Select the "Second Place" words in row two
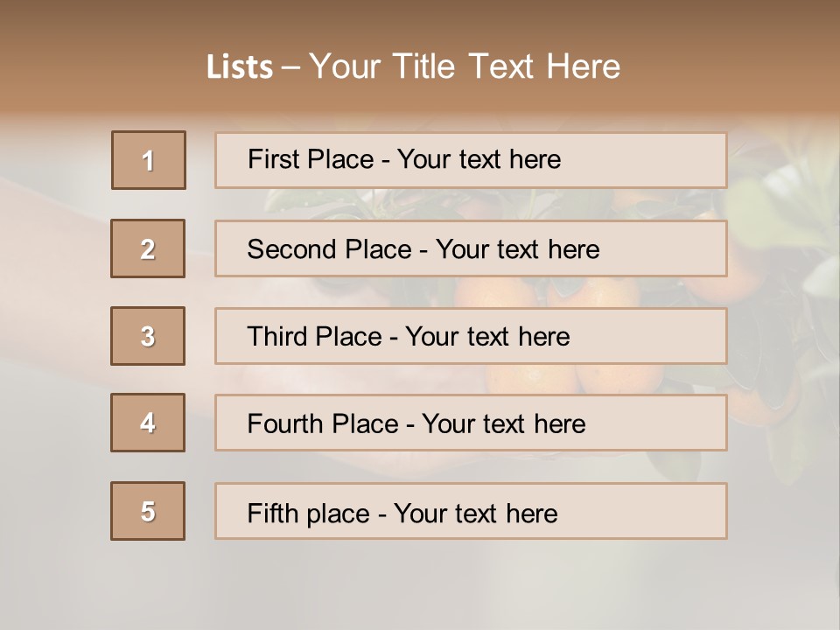This screenshot has height=630, width=840. pyautogui.click(x=328, y=249)
